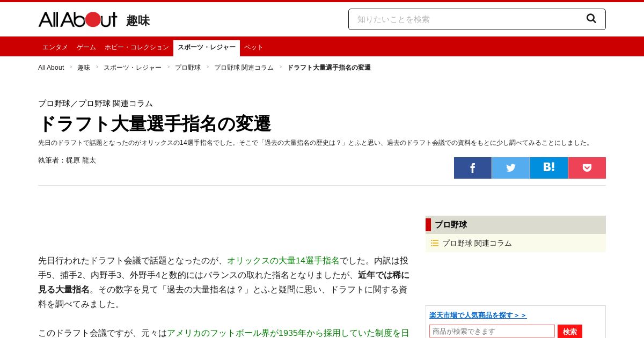The width and height of the screenshot is (644, 338).
Task: Click the author line 執筆者：梶原 龍太
Action: pos(67,160)
